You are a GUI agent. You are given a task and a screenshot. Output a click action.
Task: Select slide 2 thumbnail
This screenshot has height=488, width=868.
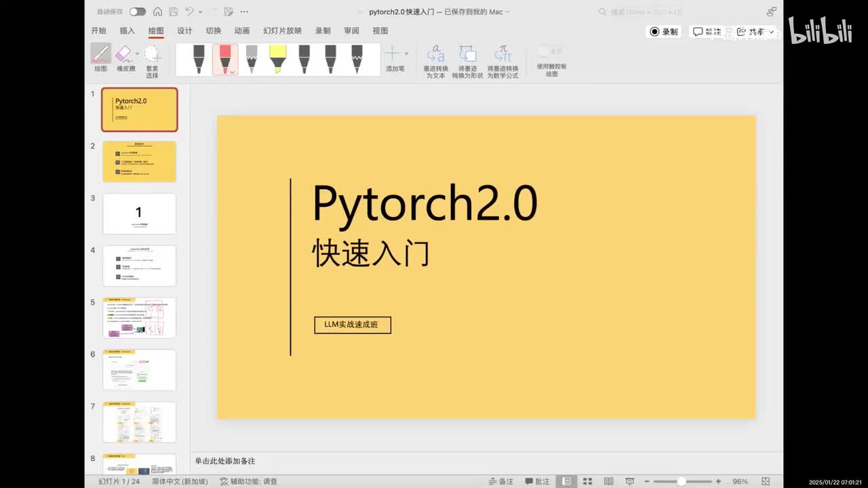139,161
